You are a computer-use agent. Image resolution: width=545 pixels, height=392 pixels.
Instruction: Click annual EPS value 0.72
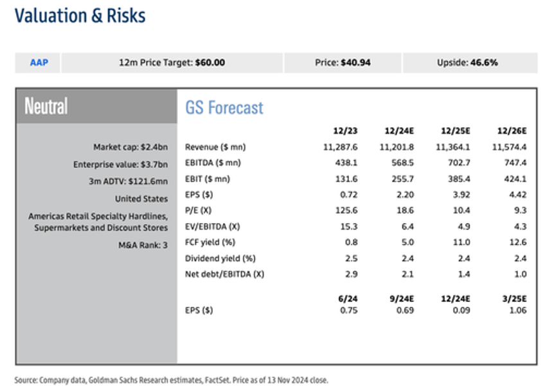click(348, 195)
